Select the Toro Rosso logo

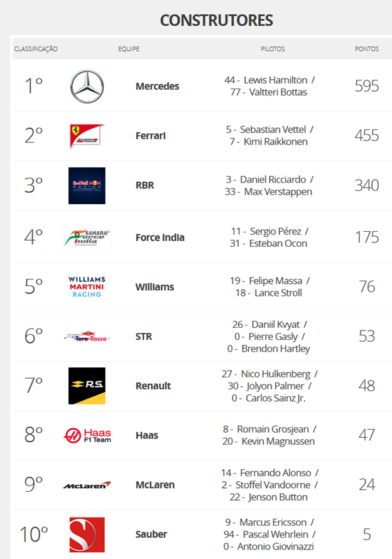pyautogui.click(x=87, y=337)
